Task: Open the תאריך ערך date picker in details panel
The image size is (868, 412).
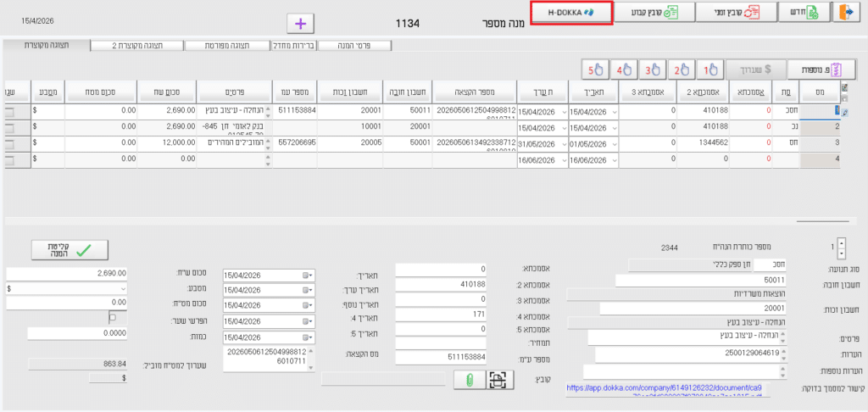Action: pyautogui.click(x=307, y=290)
